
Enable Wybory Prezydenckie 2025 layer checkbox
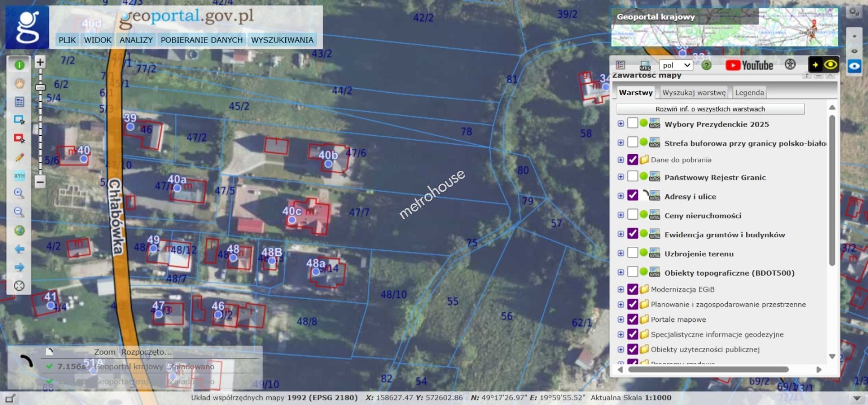[x=632, y=123]
